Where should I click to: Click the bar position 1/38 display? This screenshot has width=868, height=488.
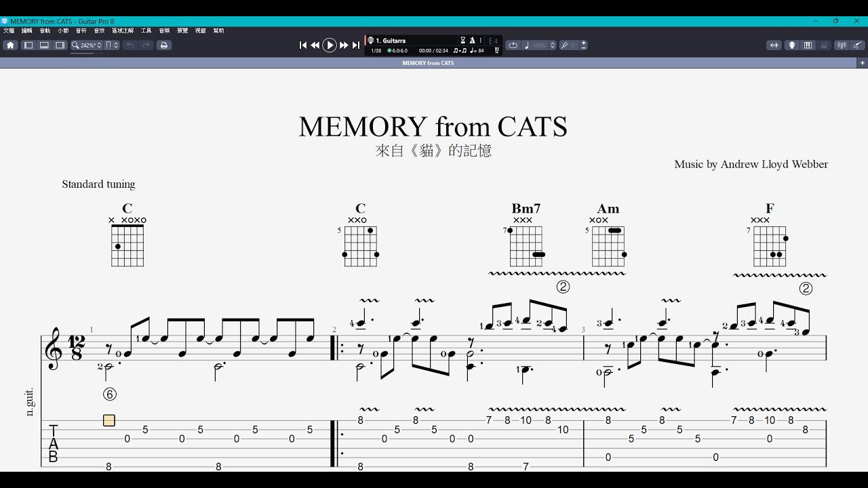pyautogui.click(x=376, y=51)
